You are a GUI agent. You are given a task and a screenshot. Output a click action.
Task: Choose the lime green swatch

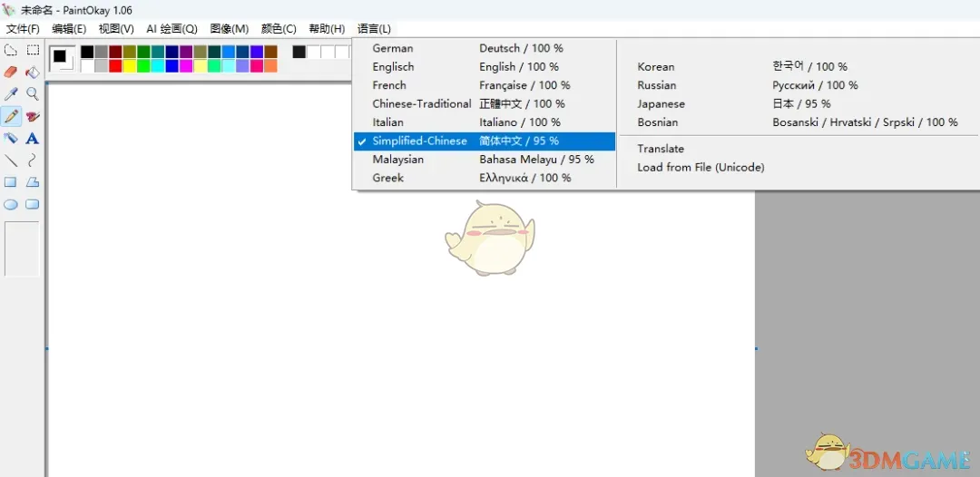point(143,65)
